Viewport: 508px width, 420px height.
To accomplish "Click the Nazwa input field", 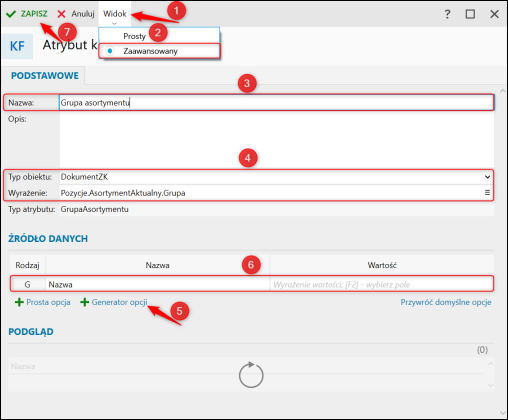I will tap(276, 103).
